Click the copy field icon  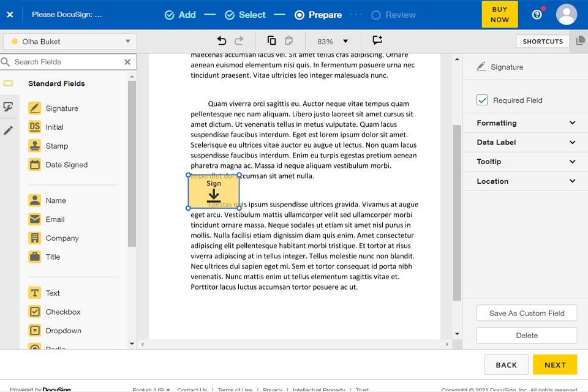[271, 41]
